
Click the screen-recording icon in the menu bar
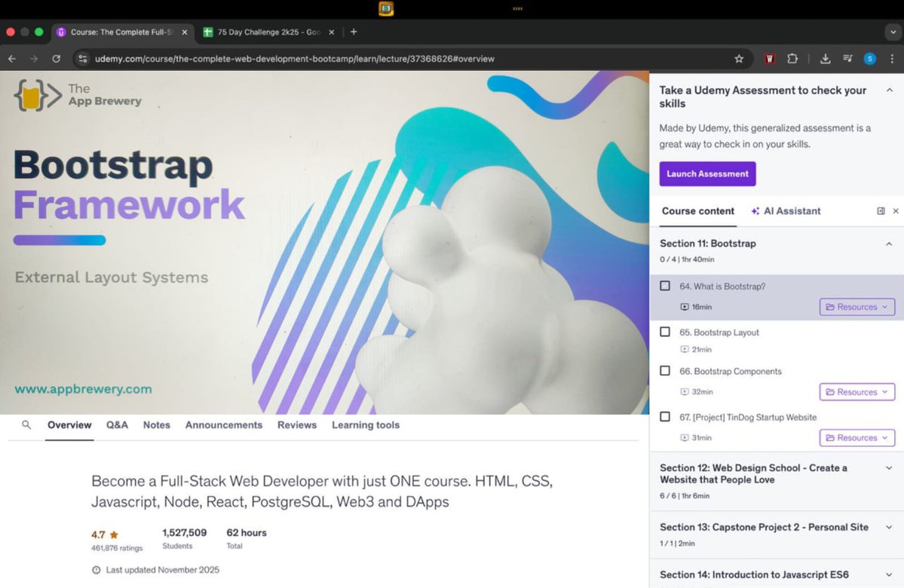pyautogui.click(x=386, y=8)
